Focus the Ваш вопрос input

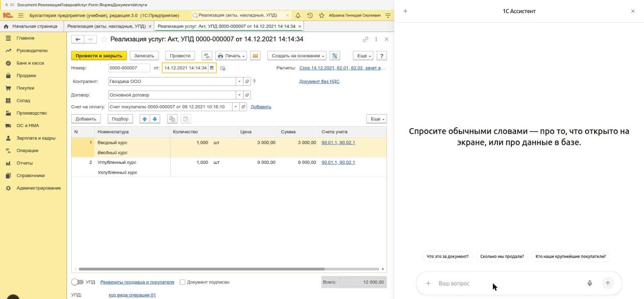pos(509,283)
